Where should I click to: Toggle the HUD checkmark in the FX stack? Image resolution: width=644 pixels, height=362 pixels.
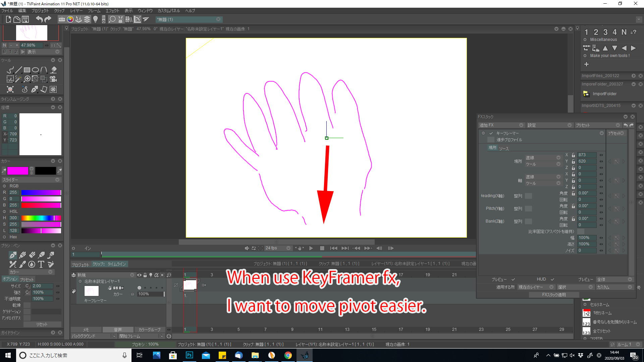click(552, 279)
